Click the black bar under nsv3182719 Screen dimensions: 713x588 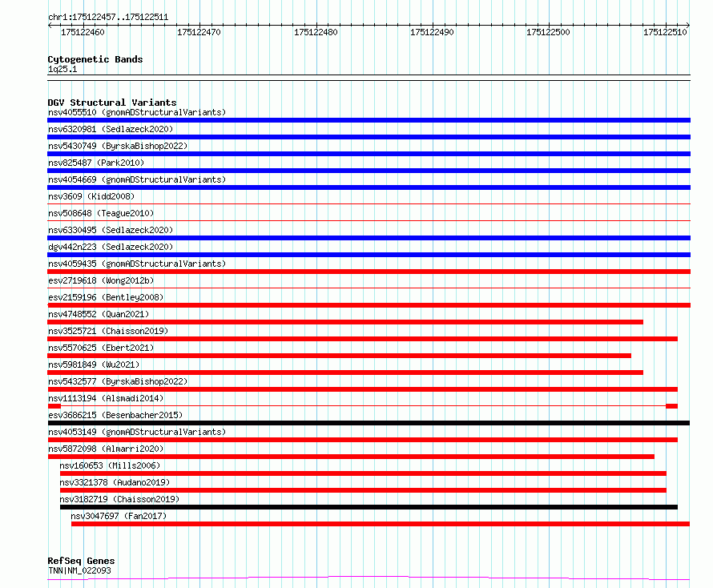coord(369,507)
